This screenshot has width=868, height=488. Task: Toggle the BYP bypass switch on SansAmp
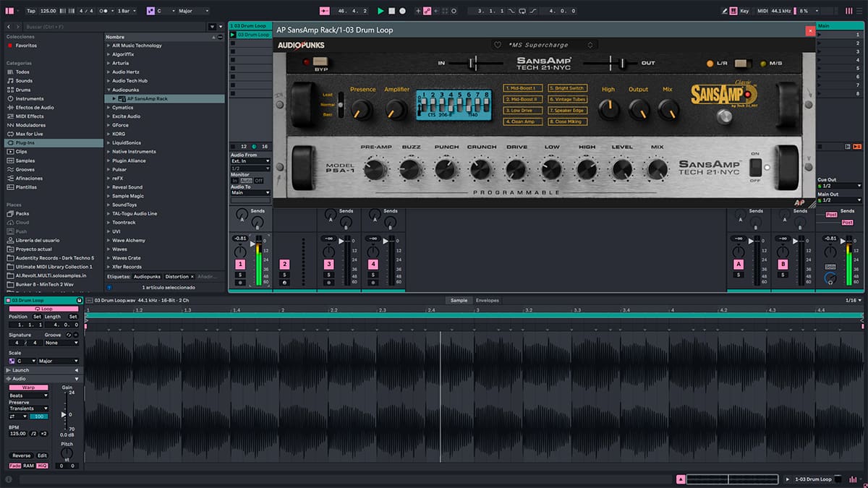[320, 63]
